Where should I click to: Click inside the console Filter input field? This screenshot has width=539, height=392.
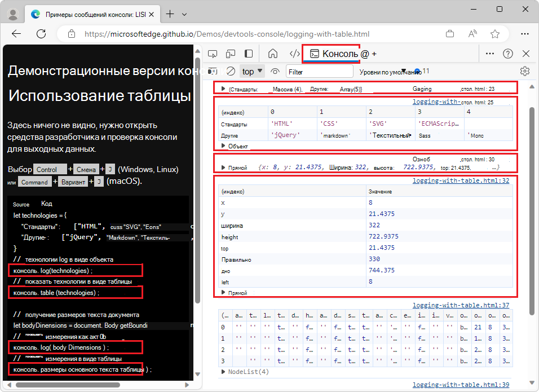click(320, 71)
